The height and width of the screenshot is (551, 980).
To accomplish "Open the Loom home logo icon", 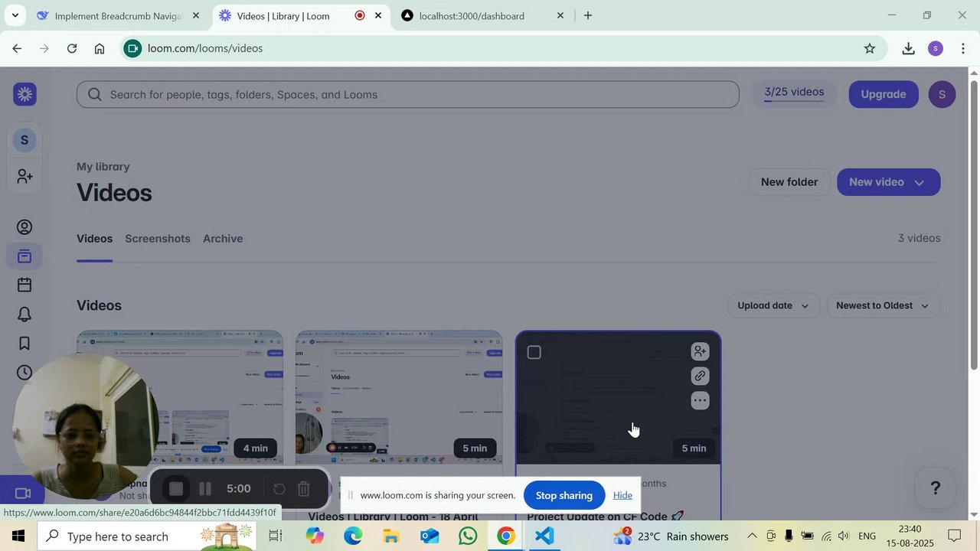I will (x=24, y=94).
